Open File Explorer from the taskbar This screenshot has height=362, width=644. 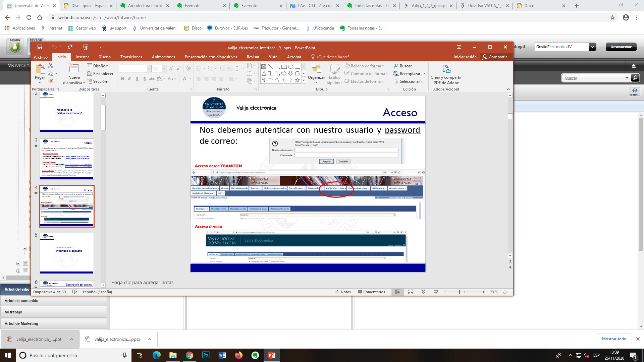click(x=173, y=355)
